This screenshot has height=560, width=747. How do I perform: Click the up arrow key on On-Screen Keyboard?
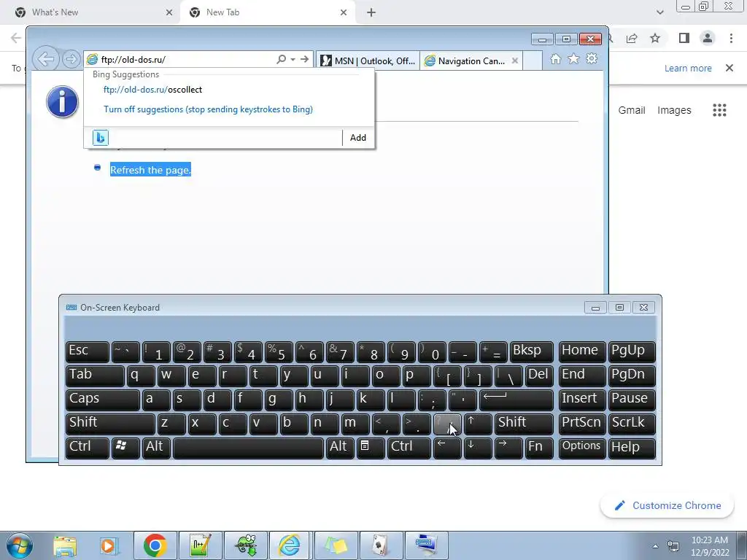pos(478,424)
